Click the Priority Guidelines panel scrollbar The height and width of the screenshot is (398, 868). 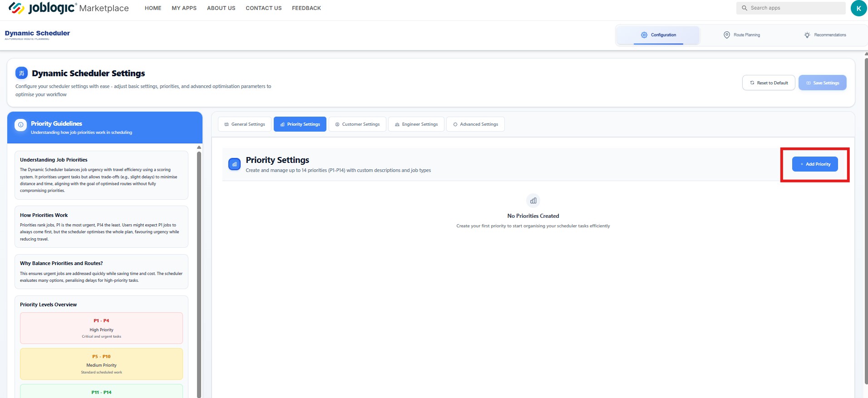coord(199,275)
